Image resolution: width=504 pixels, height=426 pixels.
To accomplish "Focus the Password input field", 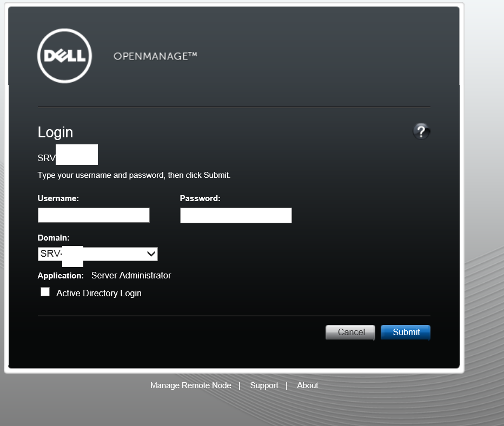I will 236,215.
